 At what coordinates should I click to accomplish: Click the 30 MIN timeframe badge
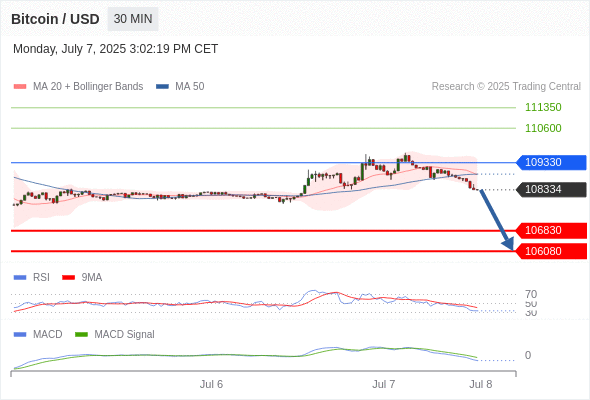(x=133, y=19)
